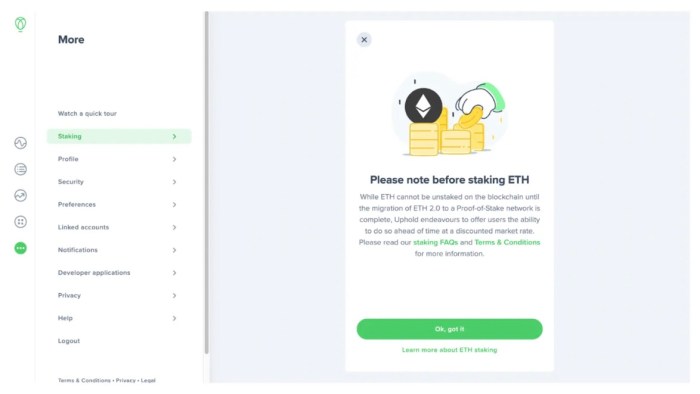This screenshot has height=394, width=700.
Task: Click the Ok, got it button
Action: pos(450,329)
